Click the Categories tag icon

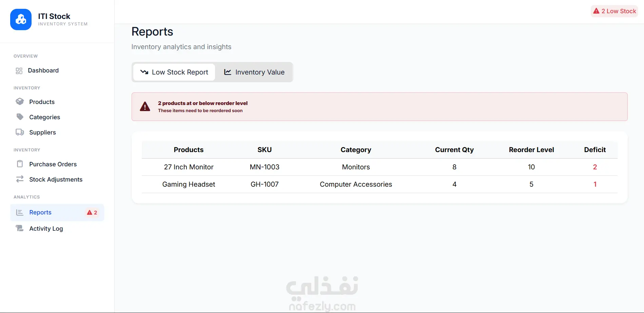click(x=20, y=117)
